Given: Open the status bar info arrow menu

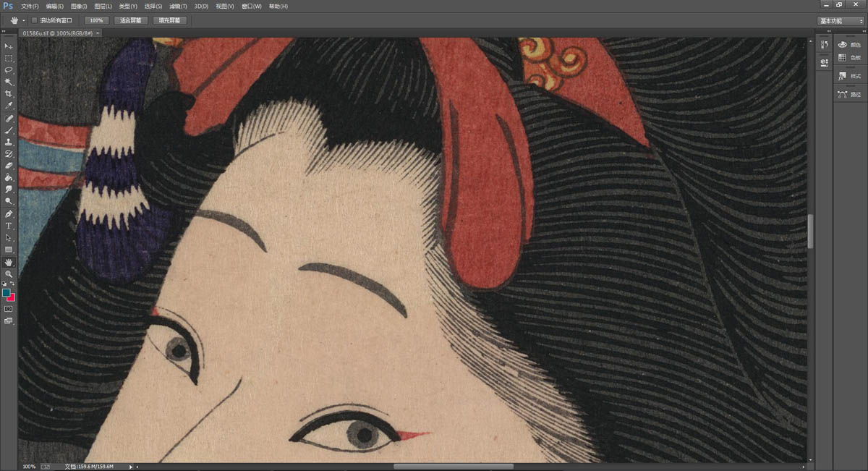Looking at the screenshot, I should pyautogui.click(x=131, y=467).
